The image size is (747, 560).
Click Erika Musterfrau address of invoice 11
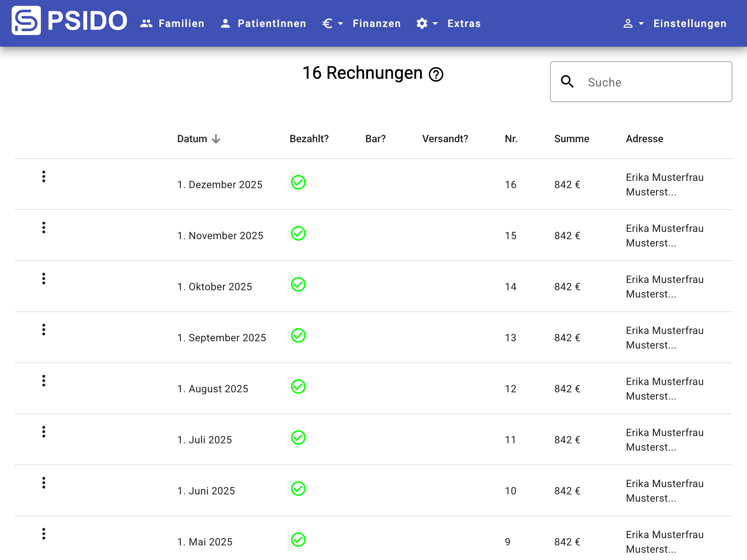pyautogui.click(x=665, y=440)
